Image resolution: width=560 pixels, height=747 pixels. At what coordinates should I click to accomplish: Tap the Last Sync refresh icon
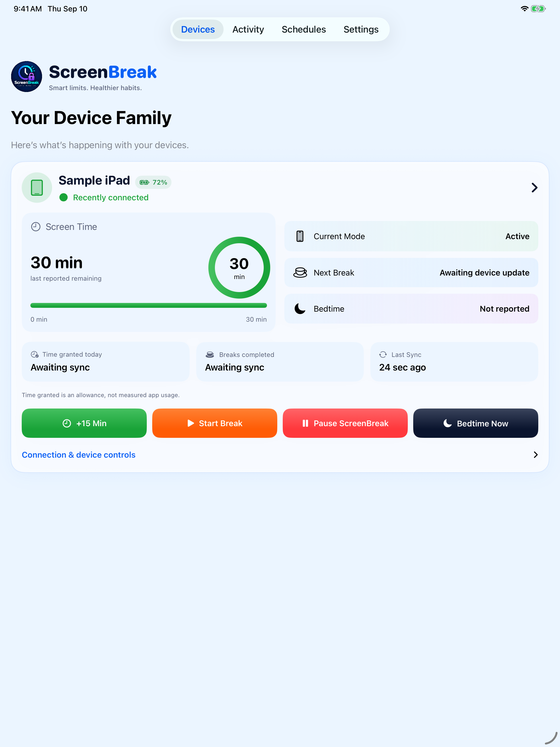pos(383,354)
